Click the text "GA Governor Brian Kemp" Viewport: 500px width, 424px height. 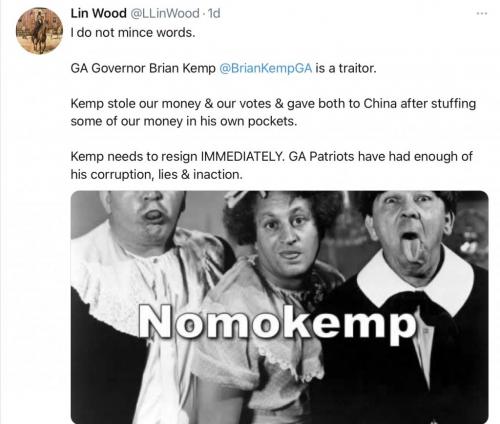(143, 68)
